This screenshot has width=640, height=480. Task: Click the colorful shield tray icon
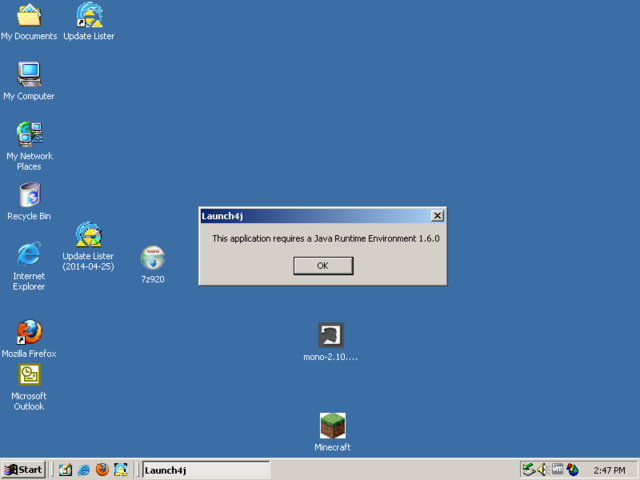coord(572,470)
